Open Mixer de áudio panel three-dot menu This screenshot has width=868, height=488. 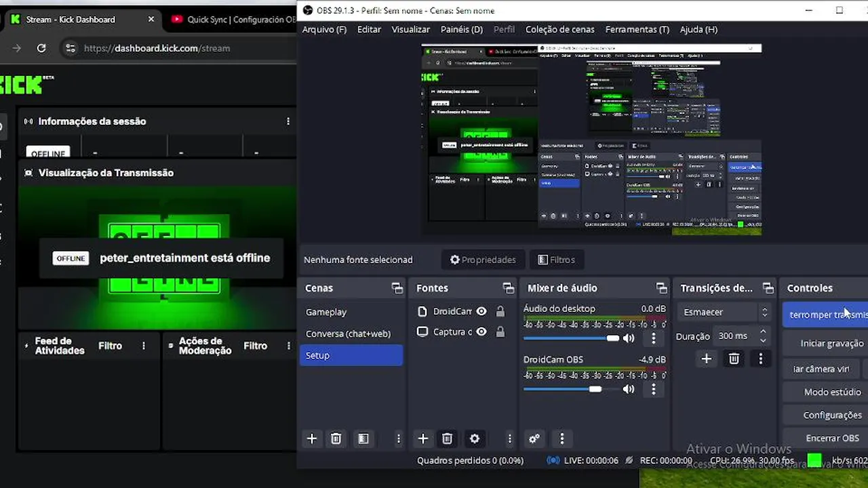click(x=561, y=439)
